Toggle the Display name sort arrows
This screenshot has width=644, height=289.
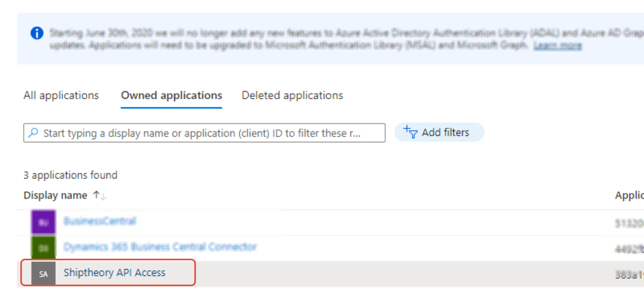pos(100,195)
